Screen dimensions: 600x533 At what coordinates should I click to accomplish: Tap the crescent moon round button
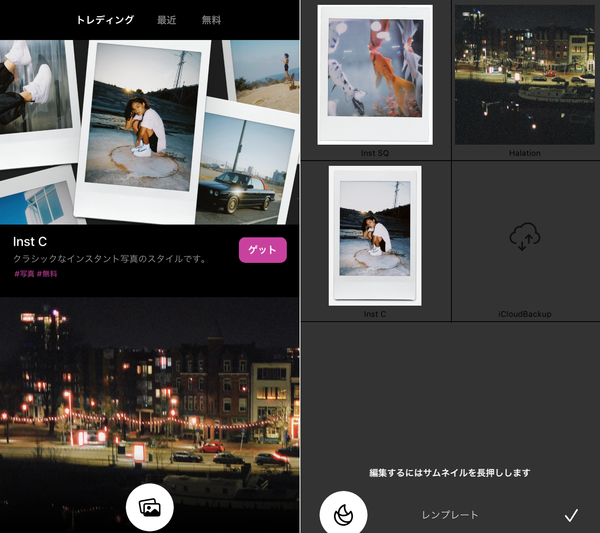[343, 513]
